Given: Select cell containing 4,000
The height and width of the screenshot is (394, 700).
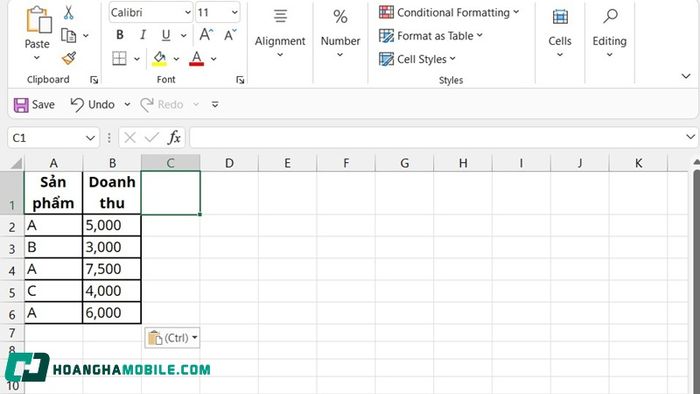Looking at the screenshot, I should (112, 291).
